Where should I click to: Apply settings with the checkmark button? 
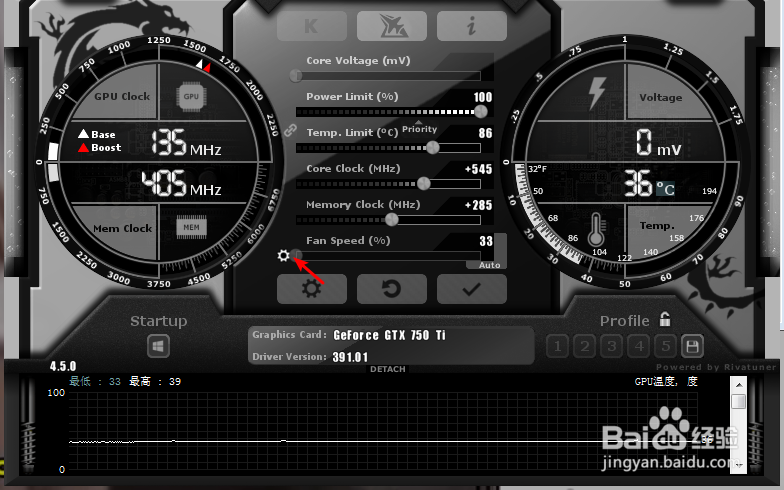click(472, 289)
